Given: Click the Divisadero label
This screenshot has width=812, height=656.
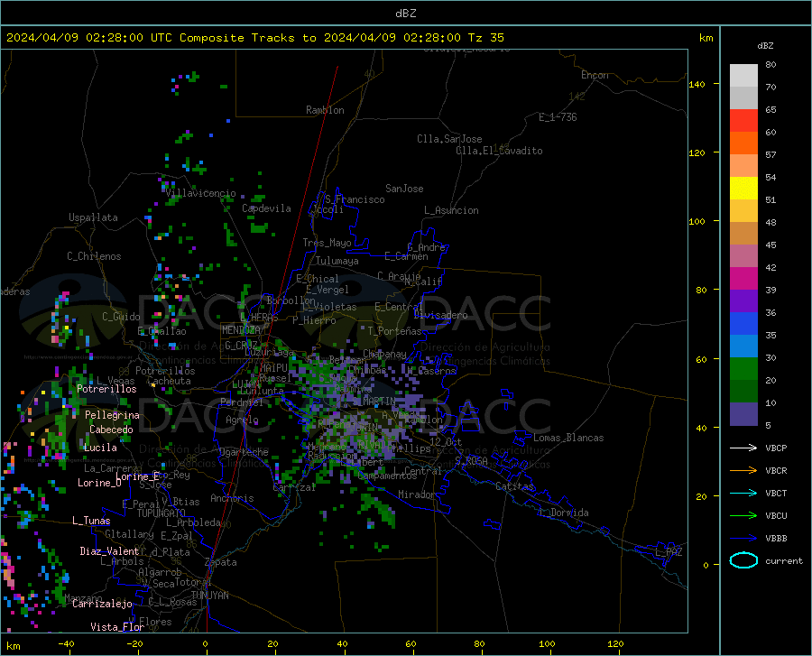Looking at the screenshot, I should (440, 315).
